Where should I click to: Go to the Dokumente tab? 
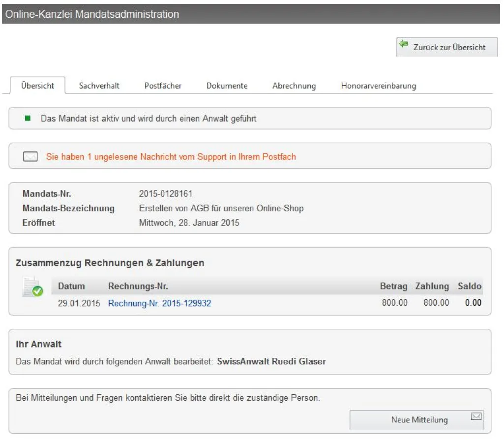click(227, 86)
